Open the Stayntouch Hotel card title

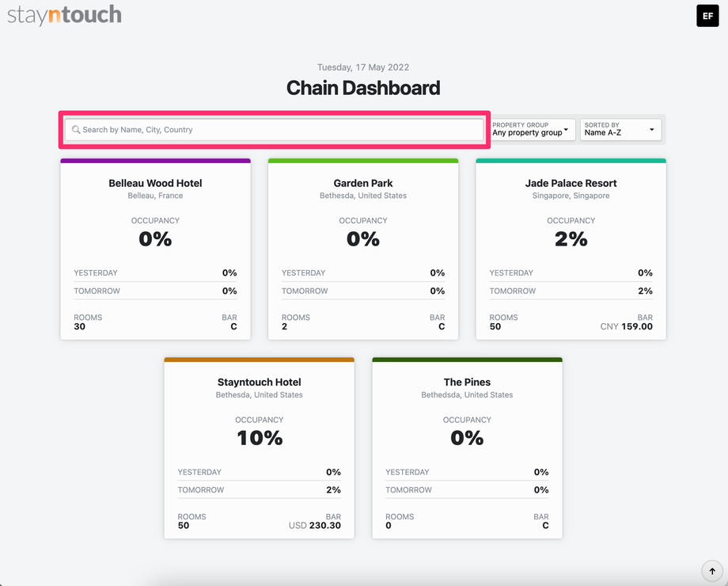point(259,382)
